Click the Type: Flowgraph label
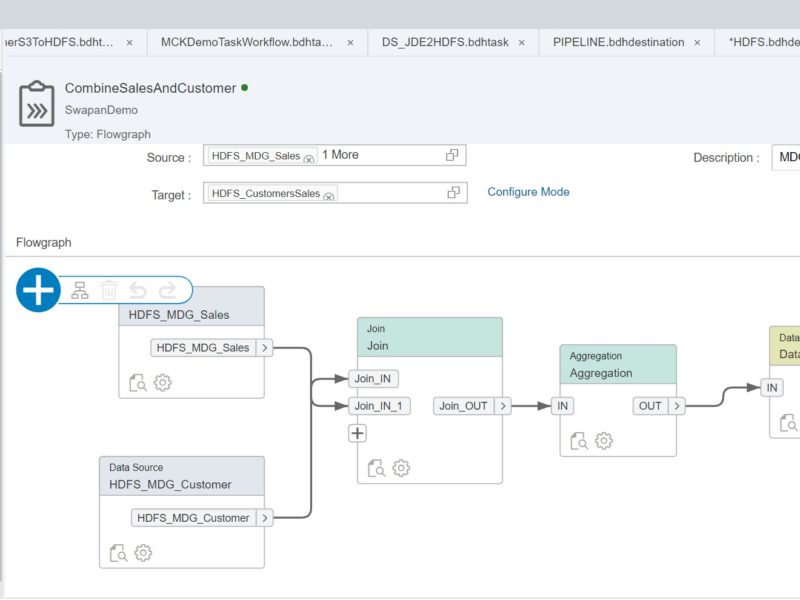This screenshot has height=600, width=800. (x=108, y=135)
